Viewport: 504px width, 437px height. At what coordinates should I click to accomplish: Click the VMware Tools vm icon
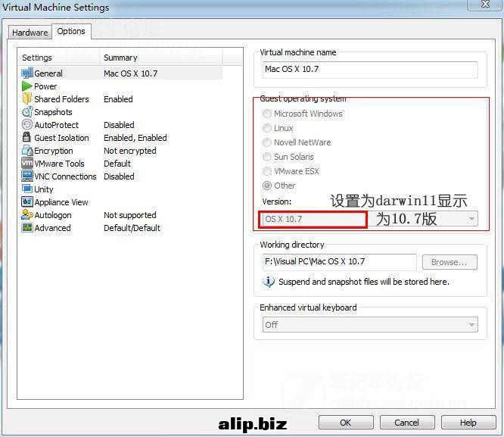pos(27,163)
